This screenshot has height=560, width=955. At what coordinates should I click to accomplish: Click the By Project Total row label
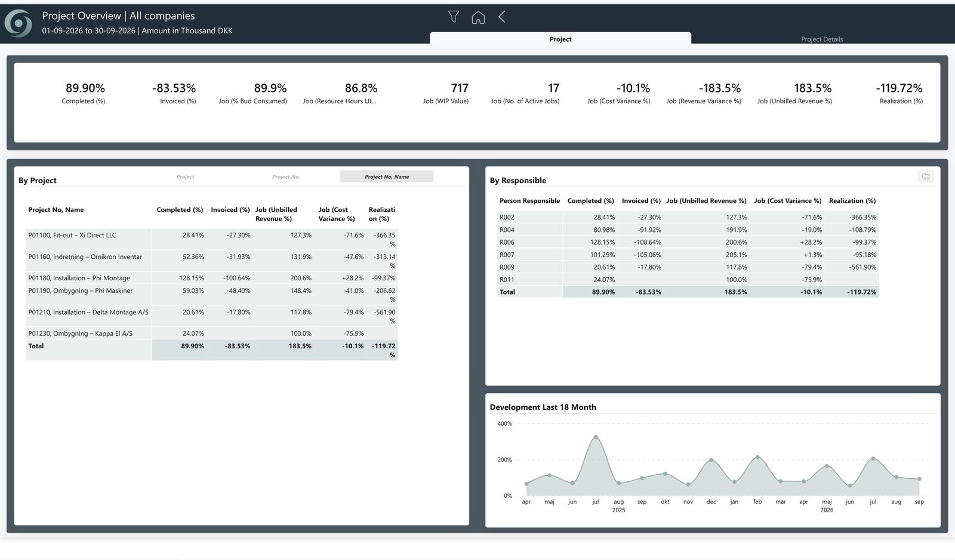click(36, 346)
